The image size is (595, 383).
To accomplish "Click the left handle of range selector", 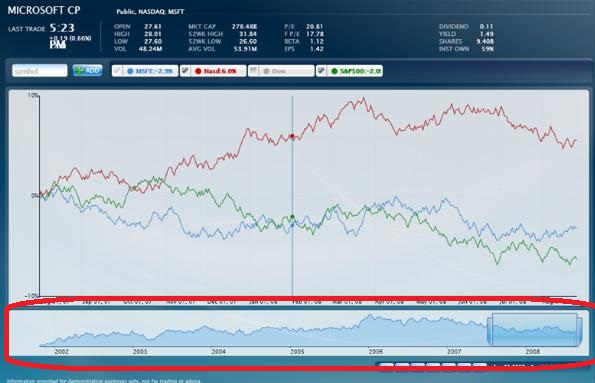I will click(x=490, y=331).
